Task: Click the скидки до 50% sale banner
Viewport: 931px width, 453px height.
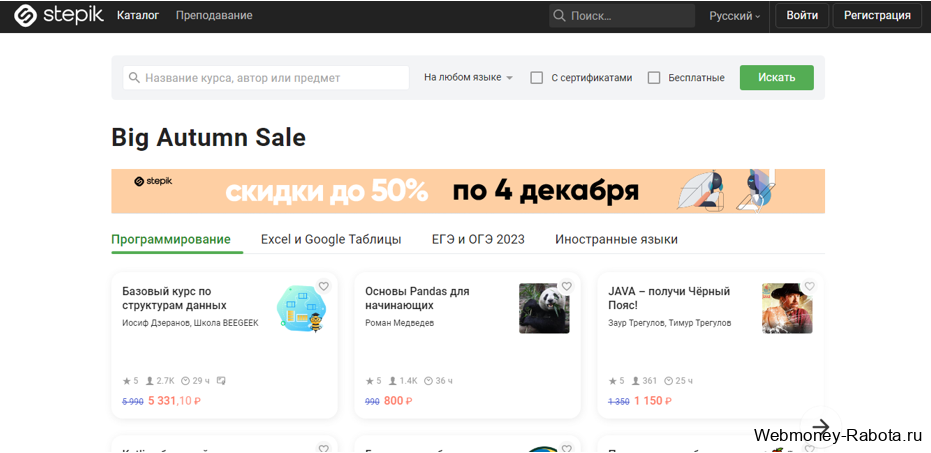Action: (468, 191)
